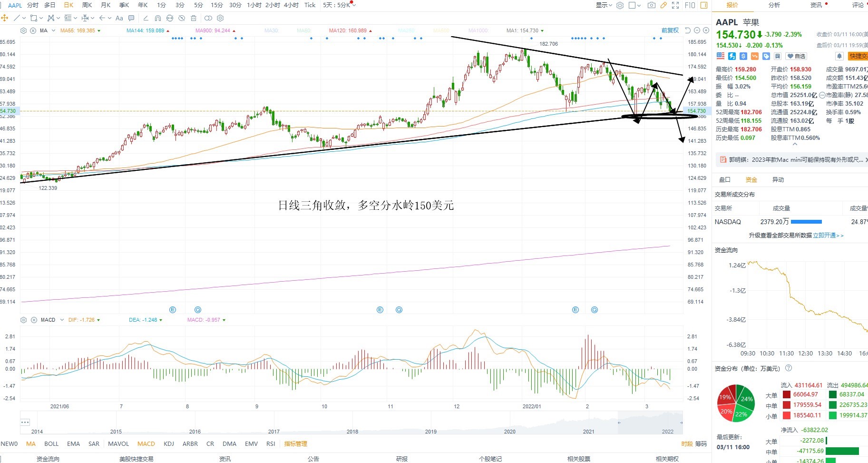Switch to the 15分 timeframe
This screenshot has width=868, height=463.
[217, 5]
